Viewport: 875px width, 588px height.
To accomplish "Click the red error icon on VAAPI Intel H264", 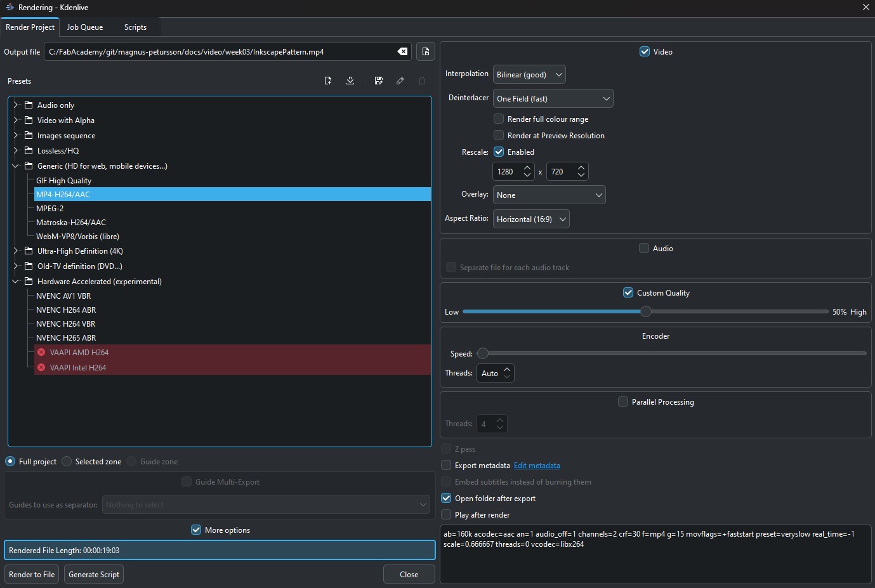I will click(41, 367).
